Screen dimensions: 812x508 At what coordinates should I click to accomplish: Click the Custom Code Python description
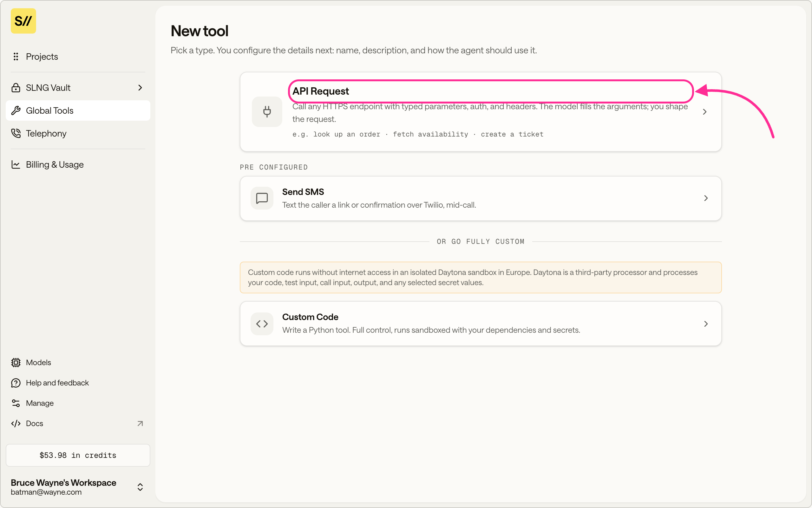[x=431, y=330]
